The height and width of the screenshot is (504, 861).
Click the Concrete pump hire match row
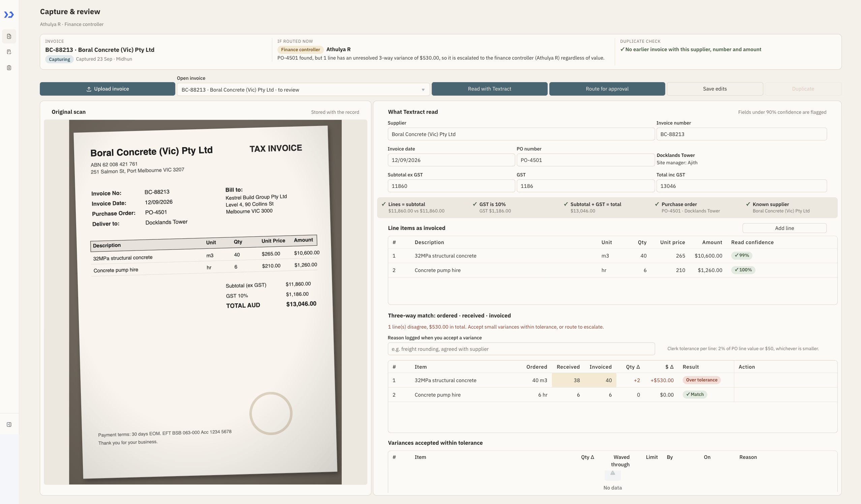[x=612, y=395]
